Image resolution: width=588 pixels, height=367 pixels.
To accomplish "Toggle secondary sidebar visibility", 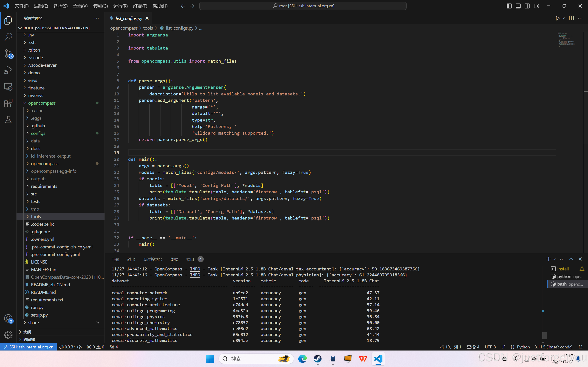I will pyautogui.click(x=527, y=6).
